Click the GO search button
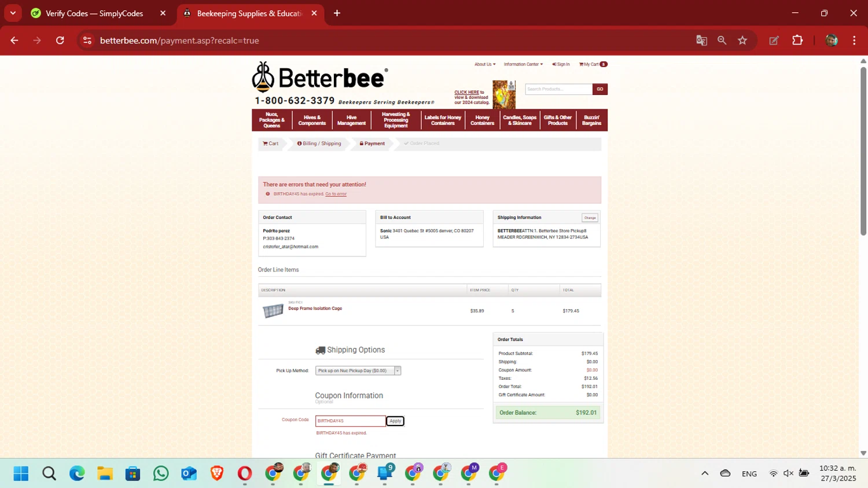 pyautogui.click(x=600, y=89)
